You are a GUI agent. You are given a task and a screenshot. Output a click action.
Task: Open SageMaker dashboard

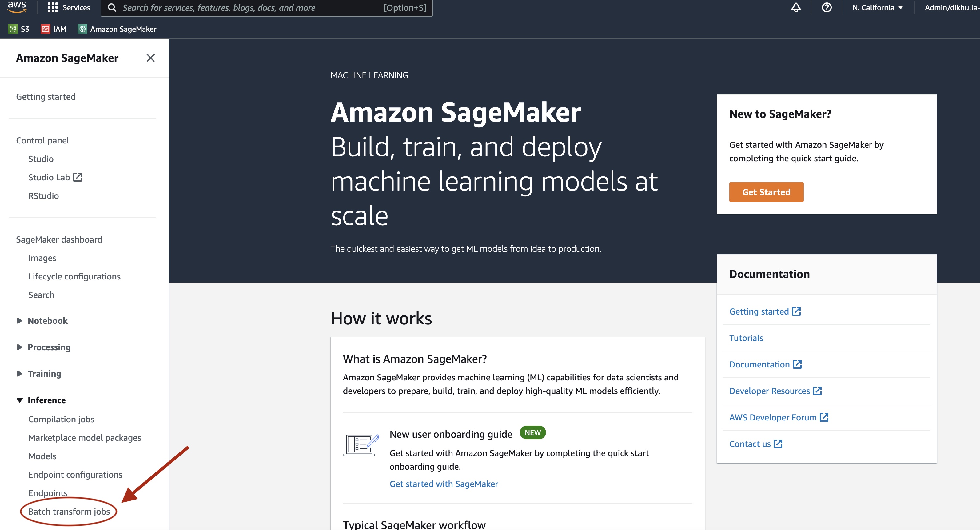[59, 239]
